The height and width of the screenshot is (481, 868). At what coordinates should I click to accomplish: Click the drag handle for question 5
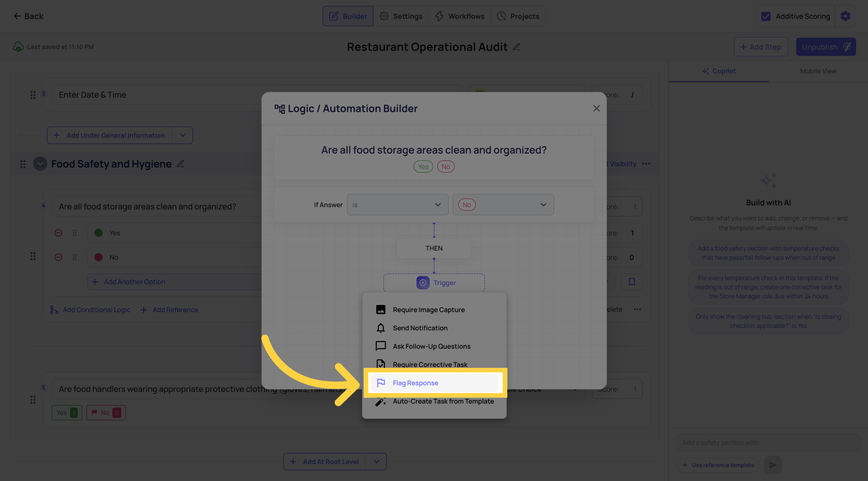[x=33, y=400]
